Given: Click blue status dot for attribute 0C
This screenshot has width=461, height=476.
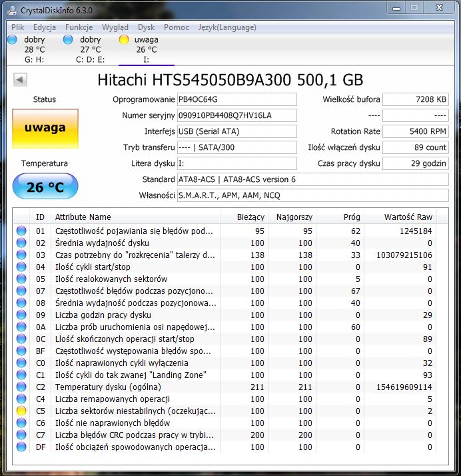Looking at the screenshot, I should [21, 339].
